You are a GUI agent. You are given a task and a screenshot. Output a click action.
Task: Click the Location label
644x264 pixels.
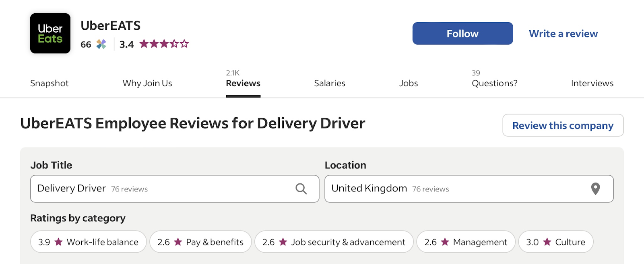pyautogui.click(x=345, y=165)
